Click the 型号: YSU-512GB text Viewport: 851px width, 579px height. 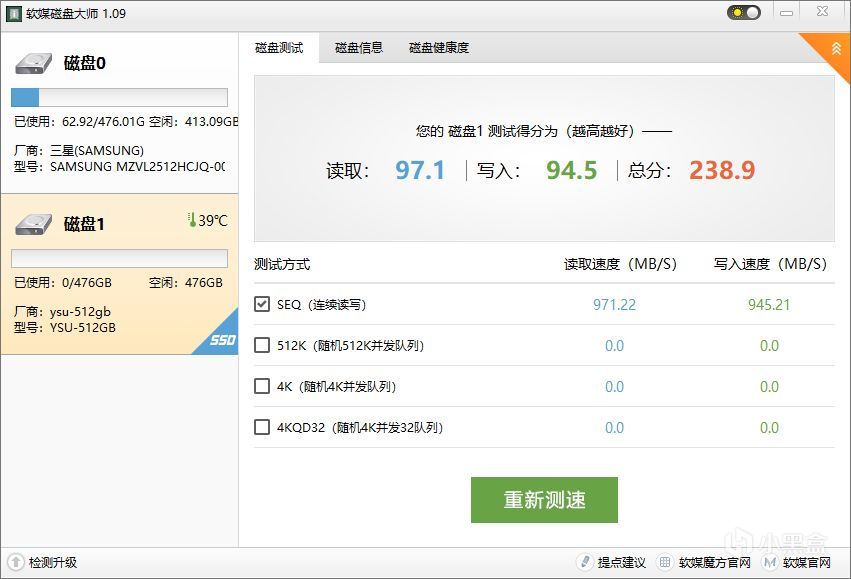(x=65, y=327)
